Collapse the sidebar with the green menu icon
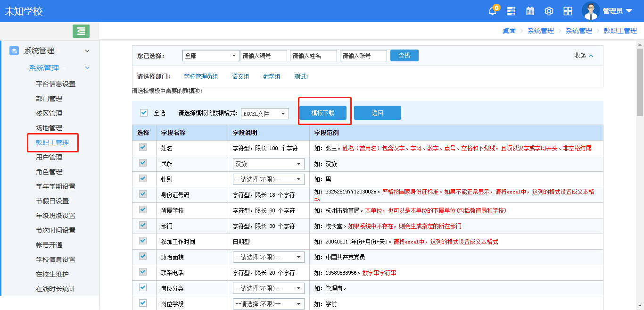Screen dimensions: 644x310 pos(81,31)
